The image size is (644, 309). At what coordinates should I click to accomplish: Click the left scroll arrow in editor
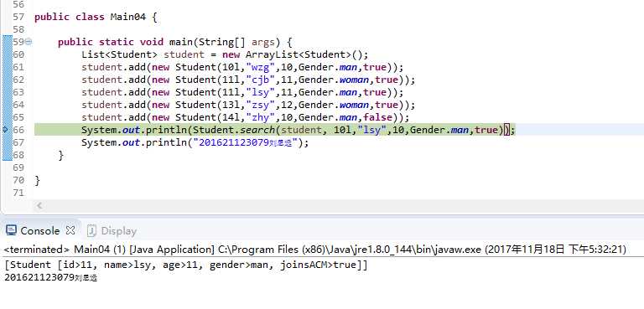coord(39,206)
